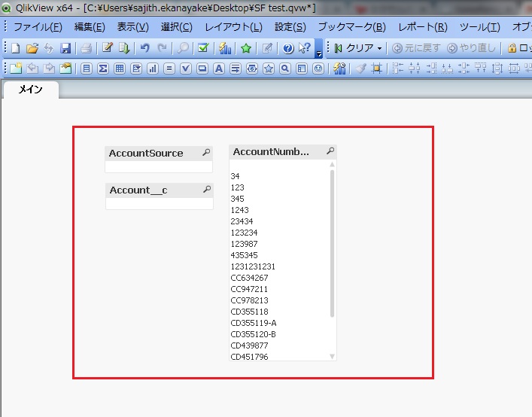Open the 表示(V) menu

(133, 27)
